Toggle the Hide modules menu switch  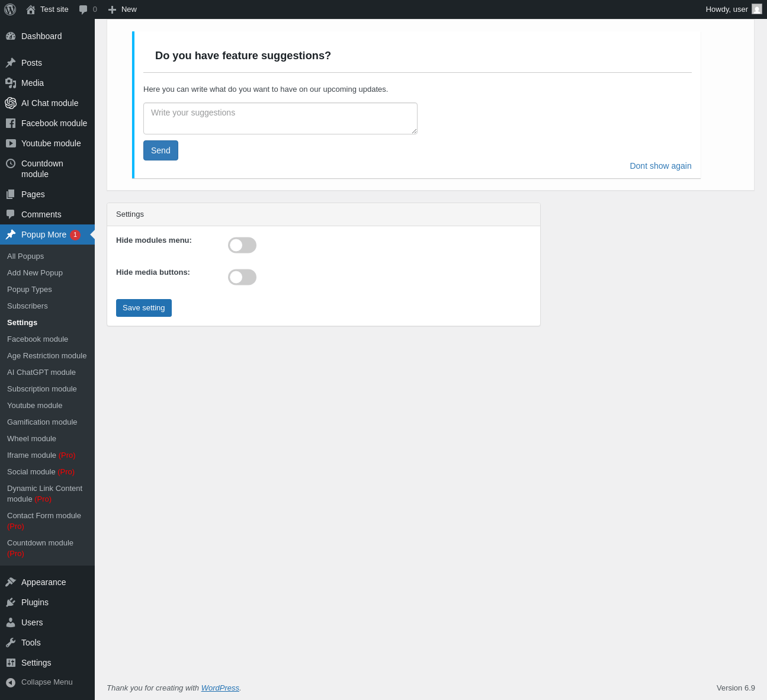click(x=242, y=245)
